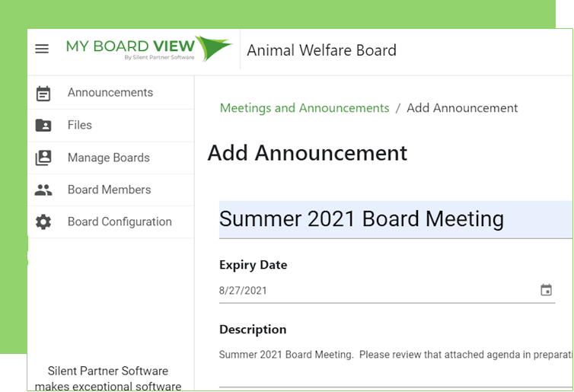Image resolution: width=574 pixels, height=392 pixels.
Task: Open Files from the sidebar
Action: [80, 126]
